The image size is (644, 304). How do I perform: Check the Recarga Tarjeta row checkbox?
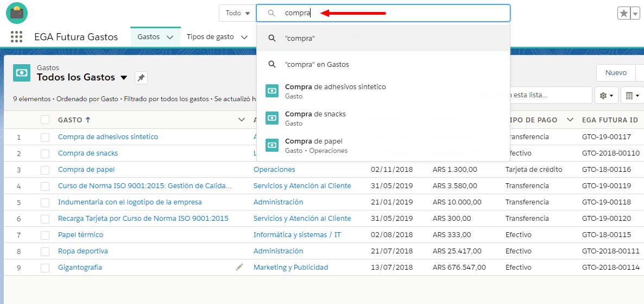45,219
